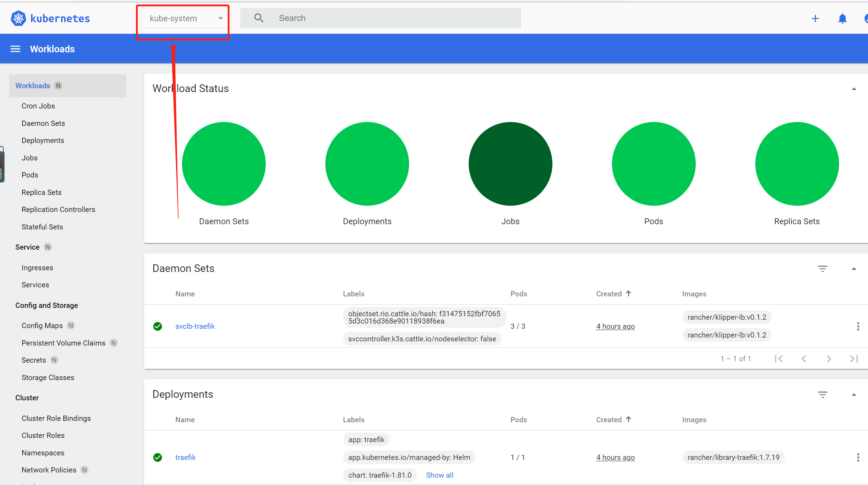Collapse the Daemon Sets card

click(854, 269)
